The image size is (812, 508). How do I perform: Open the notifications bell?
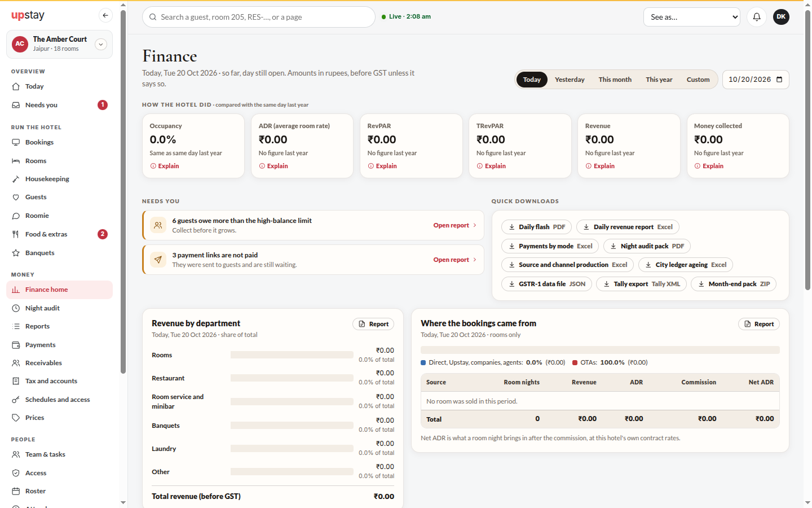(x=757, y=17)
